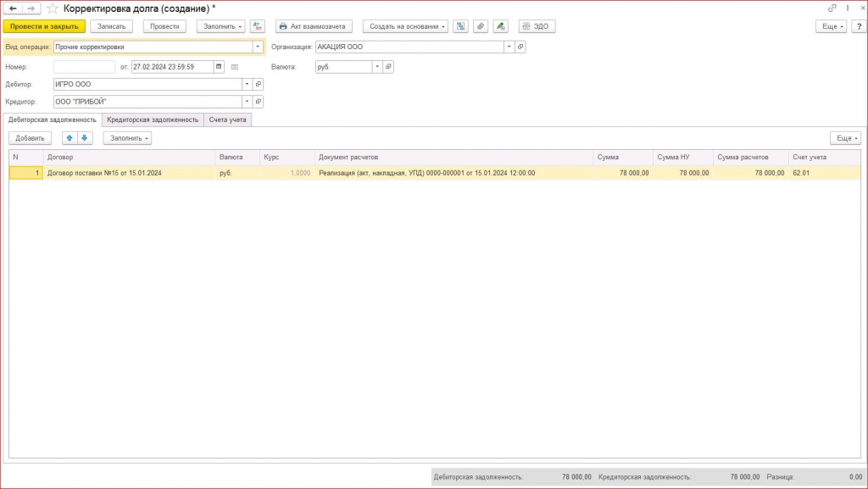Move the row down with blue arrow
This screenshot has height=489, width=868.
pyautogui.click(x=85, y=138)
